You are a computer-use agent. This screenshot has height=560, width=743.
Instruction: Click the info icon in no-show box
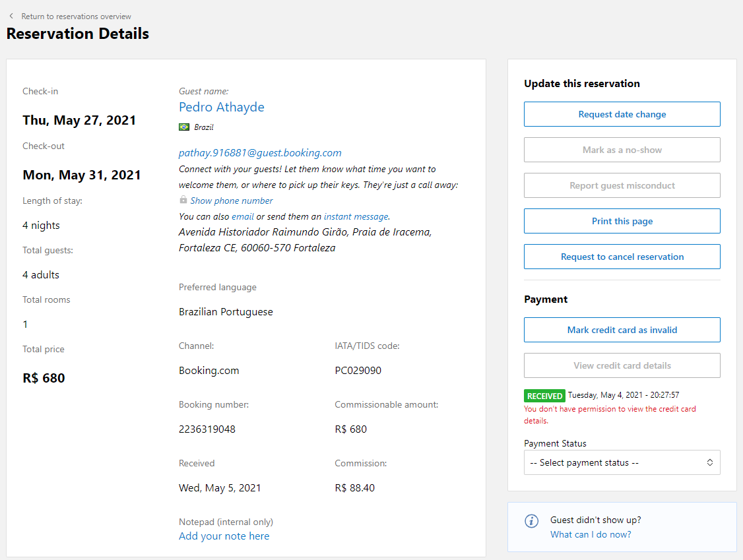tap(531, 521)
